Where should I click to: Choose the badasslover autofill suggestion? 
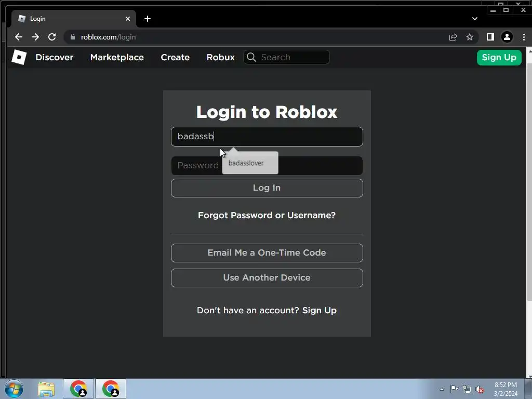(250, 163)
